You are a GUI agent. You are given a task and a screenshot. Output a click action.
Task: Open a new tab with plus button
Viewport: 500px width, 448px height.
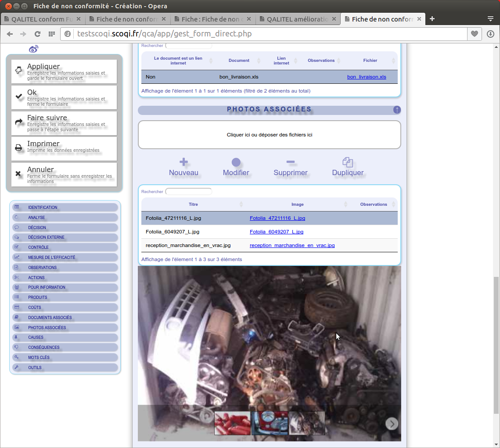(432, 19)
